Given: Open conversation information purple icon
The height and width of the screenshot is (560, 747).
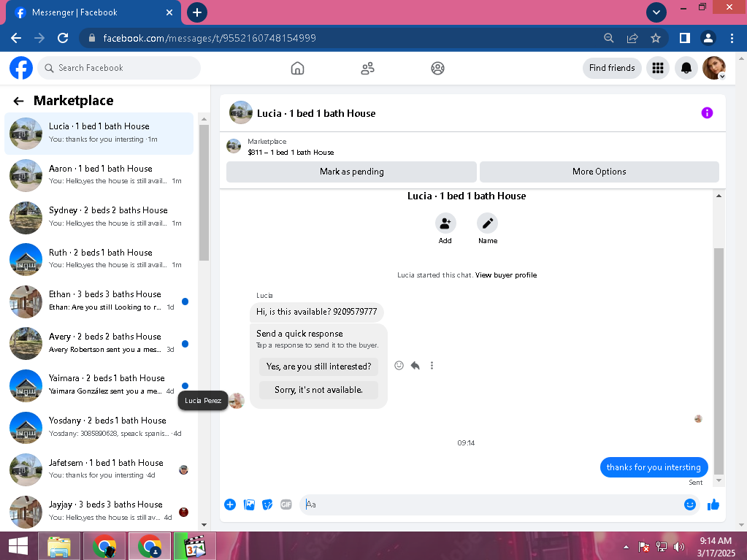Looking at the screenshot, I should (707, 113).
